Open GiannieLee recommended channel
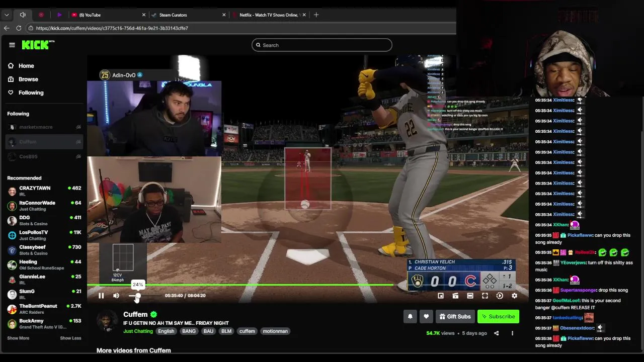Screen dimensions: 644x362 pyautogui.click(x=44, y=279)
